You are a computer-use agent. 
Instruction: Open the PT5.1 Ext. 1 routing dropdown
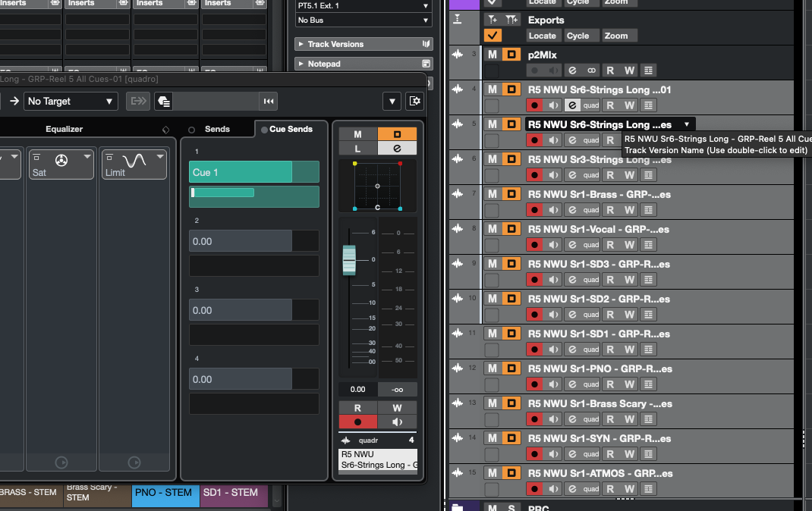pyautogui.click(x=363, y=6)
